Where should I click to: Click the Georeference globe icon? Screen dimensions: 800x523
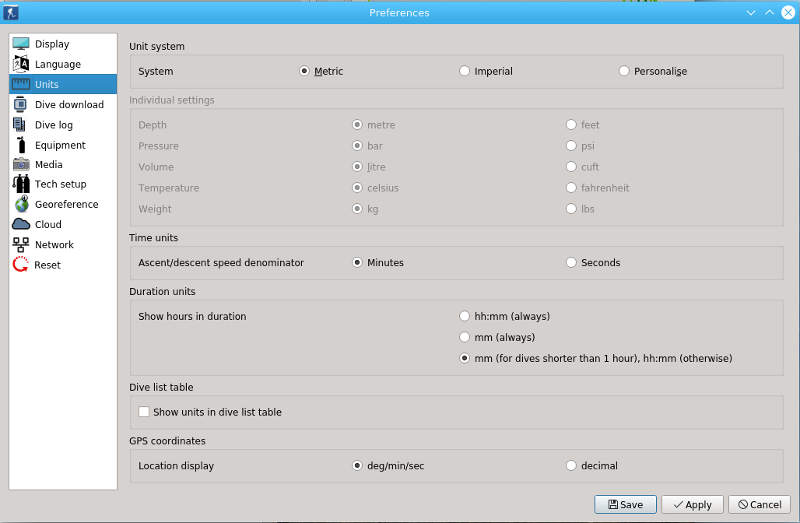coord(21,204)
